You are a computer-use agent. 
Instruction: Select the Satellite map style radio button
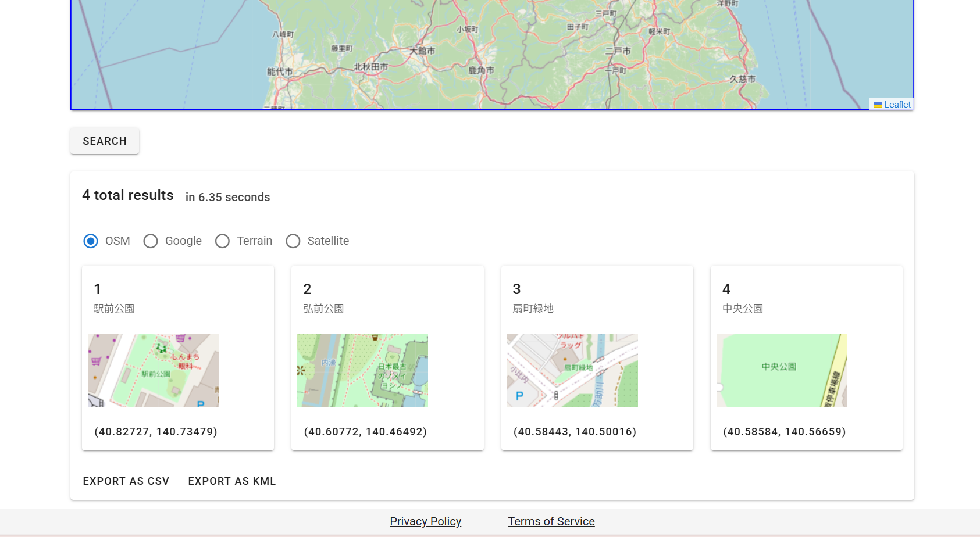click(293, 241)
